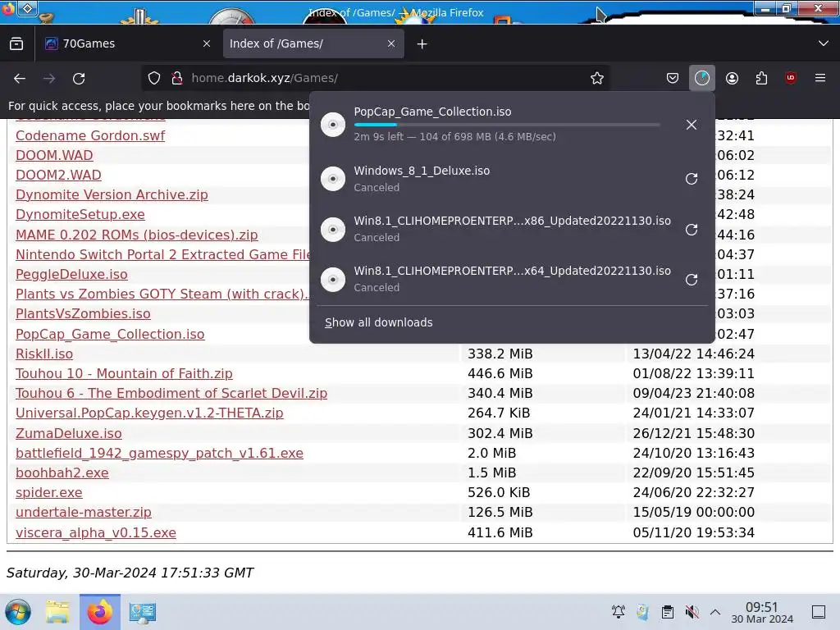Screen dimensions: 840x630
Task: Click the muted volume tray icon
Action: (x=692, y=612)
